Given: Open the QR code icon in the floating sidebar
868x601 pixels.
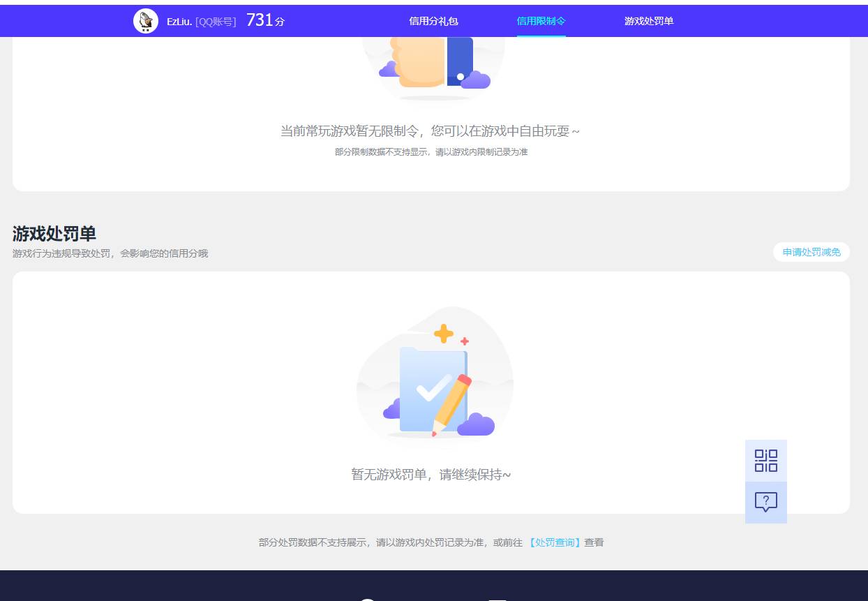Looking at the screenshot, I should 765,460.
